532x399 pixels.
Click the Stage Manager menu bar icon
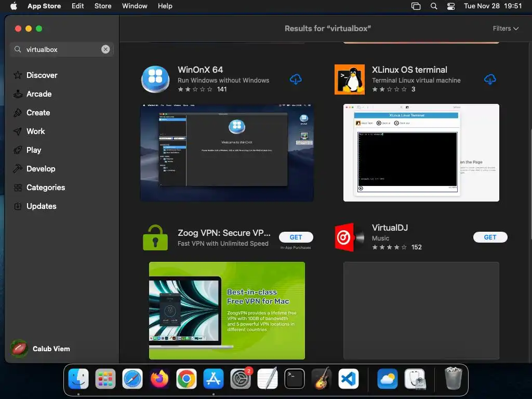pyautogui.click(x=416, y=6)
